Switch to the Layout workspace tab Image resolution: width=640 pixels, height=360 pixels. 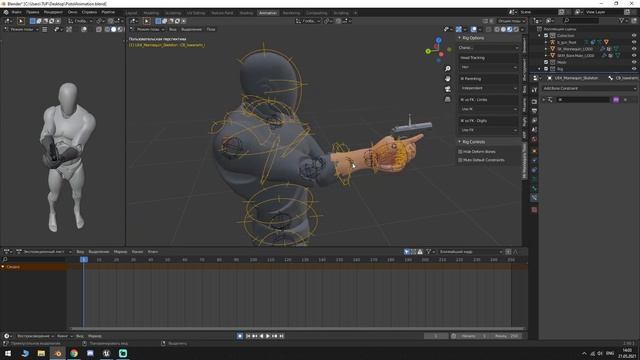(131, 13)
